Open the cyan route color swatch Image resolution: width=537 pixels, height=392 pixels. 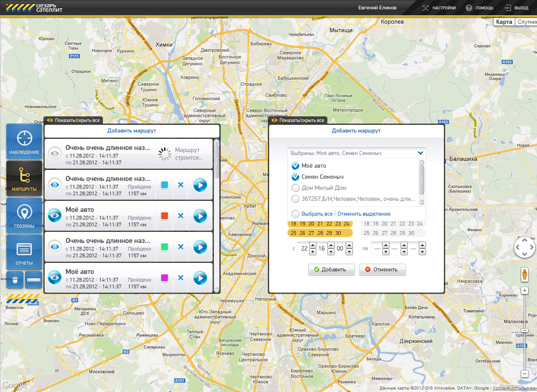tap(165, 185)
